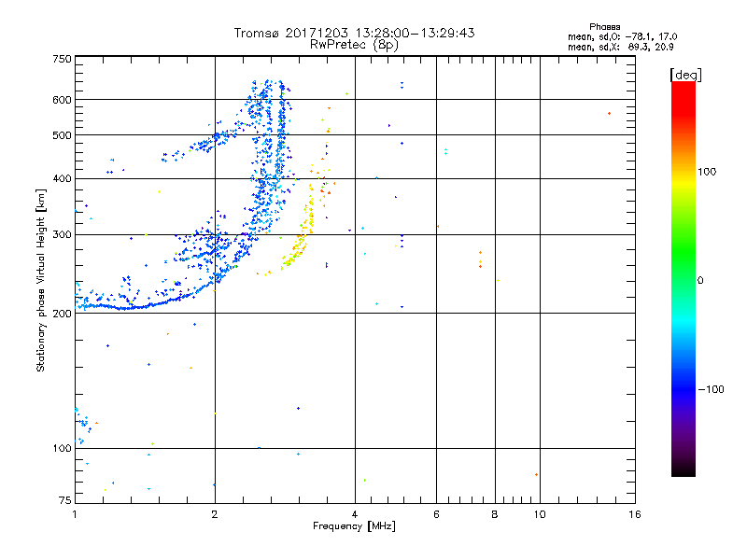This screenshot has width=747, height=560.
Task: Click the colorbar label '-100'
Action: coord(711,389)
